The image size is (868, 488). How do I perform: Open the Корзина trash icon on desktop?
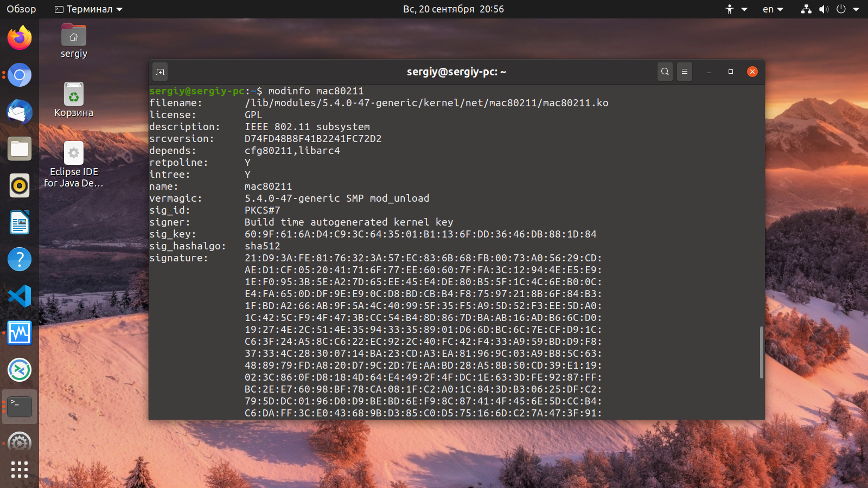(74, 100)
